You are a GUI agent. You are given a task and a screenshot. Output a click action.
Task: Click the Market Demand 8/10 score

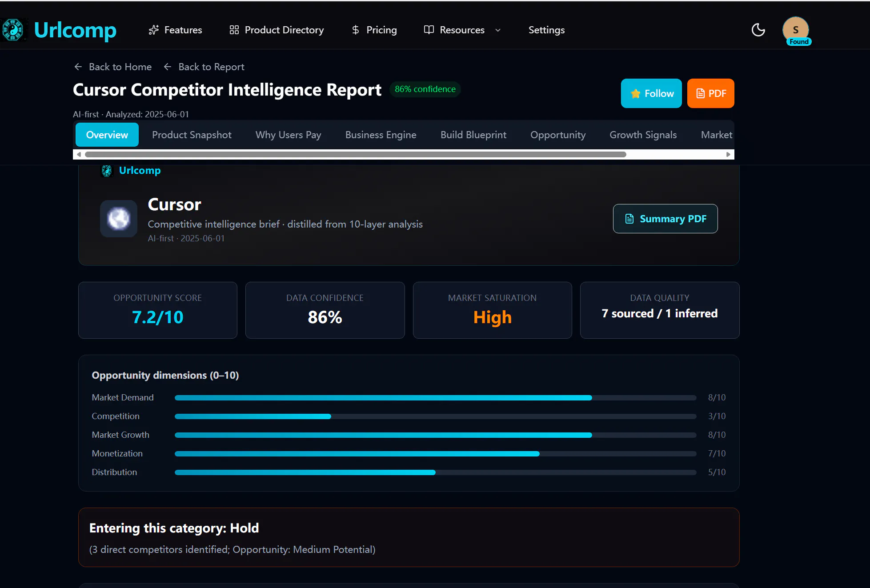(717, 397)
